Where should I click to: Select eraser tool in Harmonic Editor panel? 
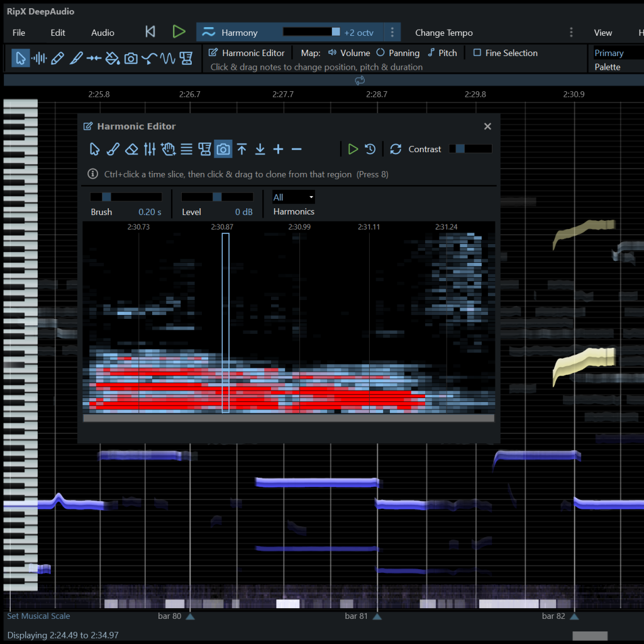pyautogui.click(x=131, y=149)
